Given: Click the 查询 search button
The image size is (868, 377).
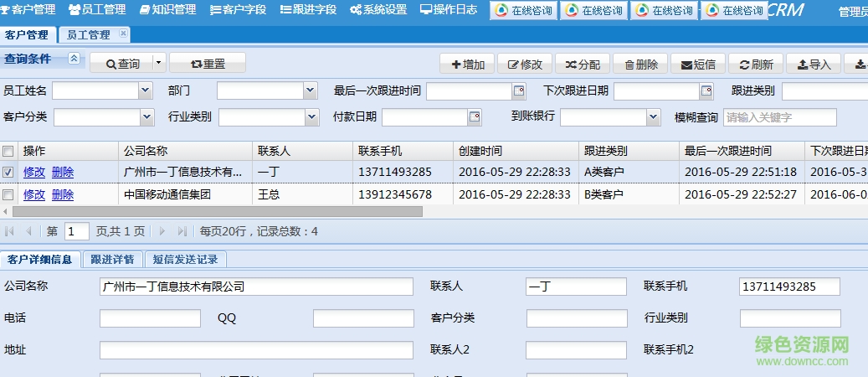Looking at the screenshot, I should (x=122, y=64).
